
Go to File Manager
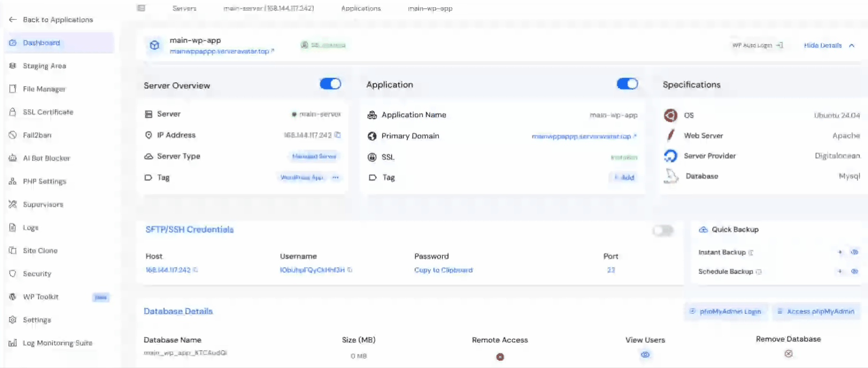pos(44,89)
